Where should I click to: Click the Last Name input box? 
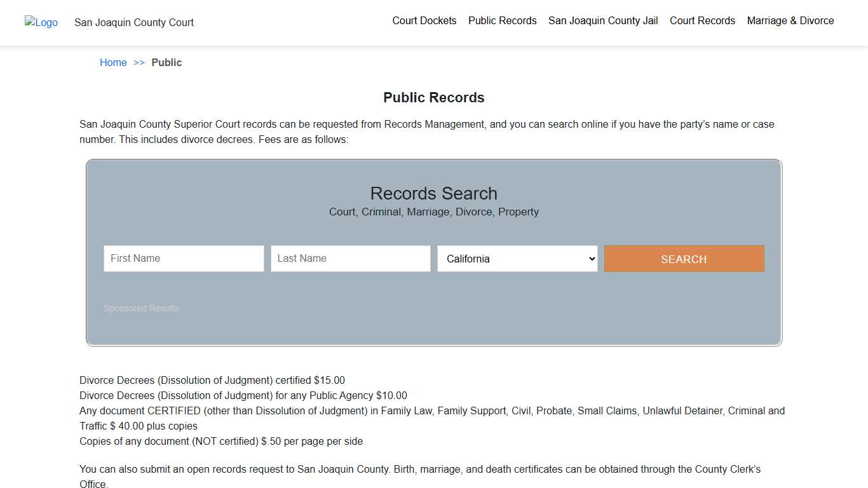pyautogui.click(x=350, y=258)
